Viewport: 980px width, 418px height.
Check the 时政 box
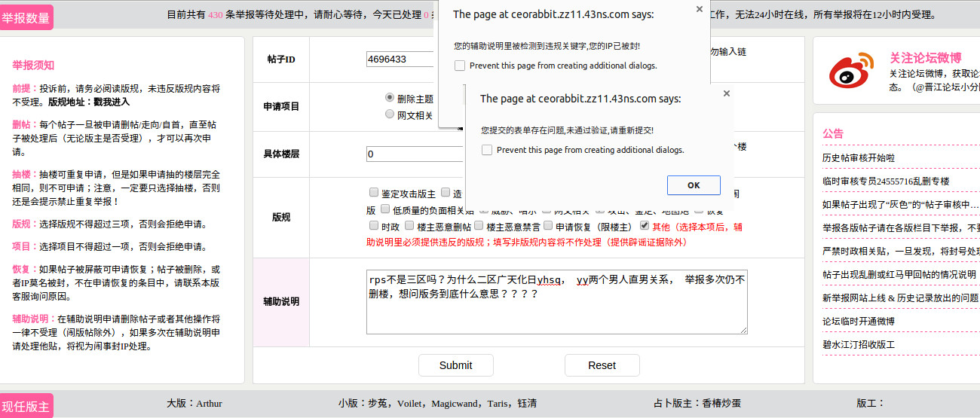[374, 226]
